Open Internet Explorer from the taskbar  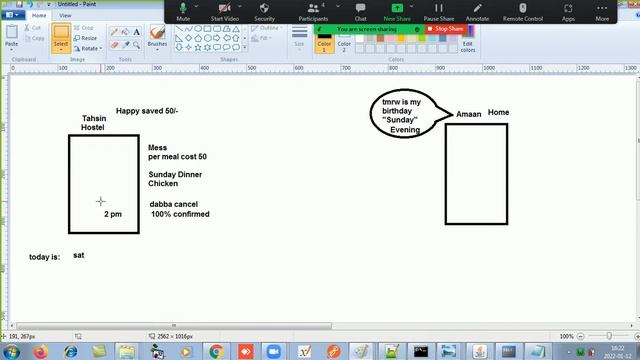tap(70, 351)
